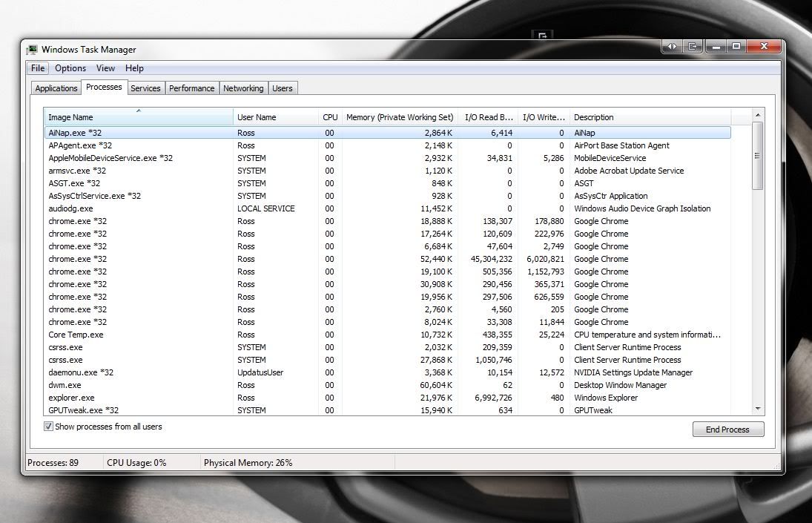Viewport: 812px width, 523px height.
Task: Open the Help menu
Action: (x=134, y=68)
